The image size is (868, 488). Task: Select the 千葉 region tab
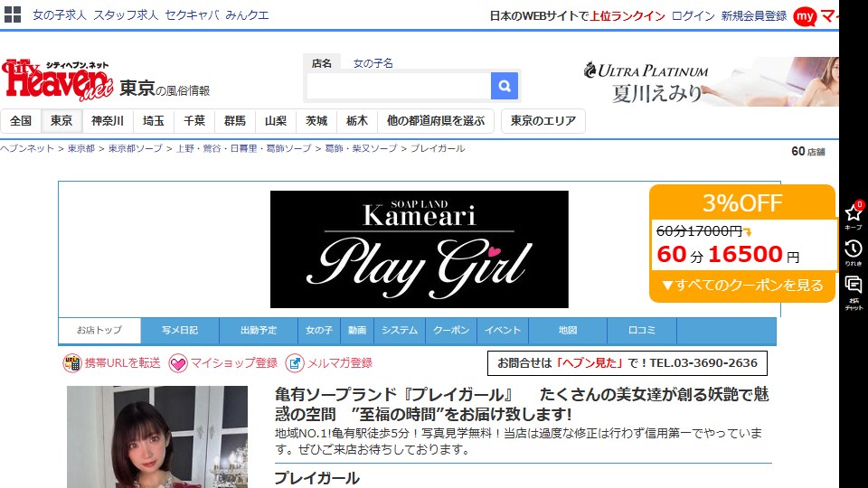(194, 120)
